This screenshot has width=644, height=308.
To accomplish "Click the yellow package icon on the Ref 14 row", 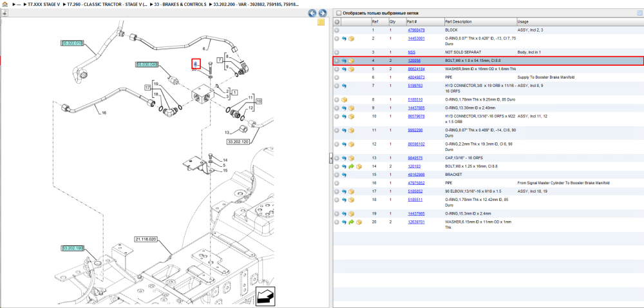I will pyautogui.click(x=359, y=166).
